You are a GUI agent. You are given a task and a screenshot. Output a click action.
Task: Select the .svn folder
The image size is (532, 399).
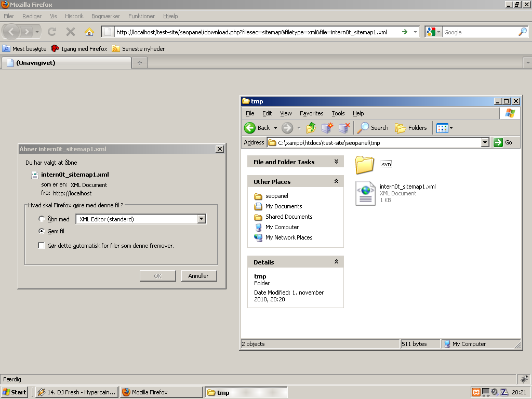373,165
